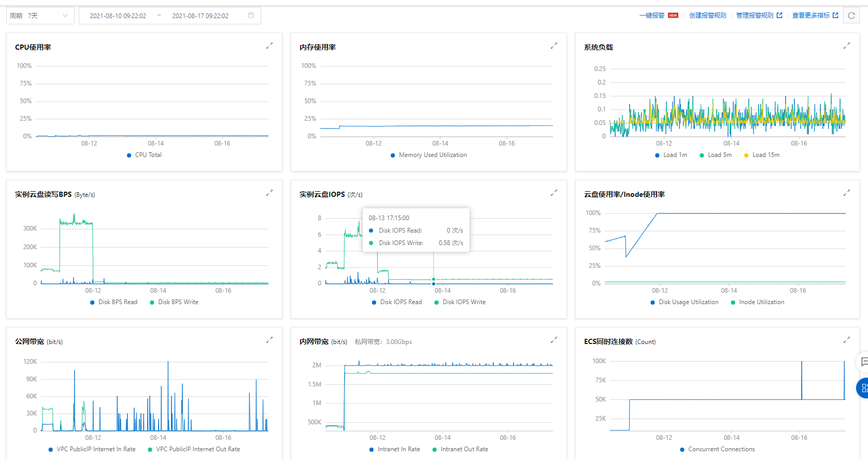Open the 管理报警规则 external link
The image size is (868, 459).
click(759, 16)
